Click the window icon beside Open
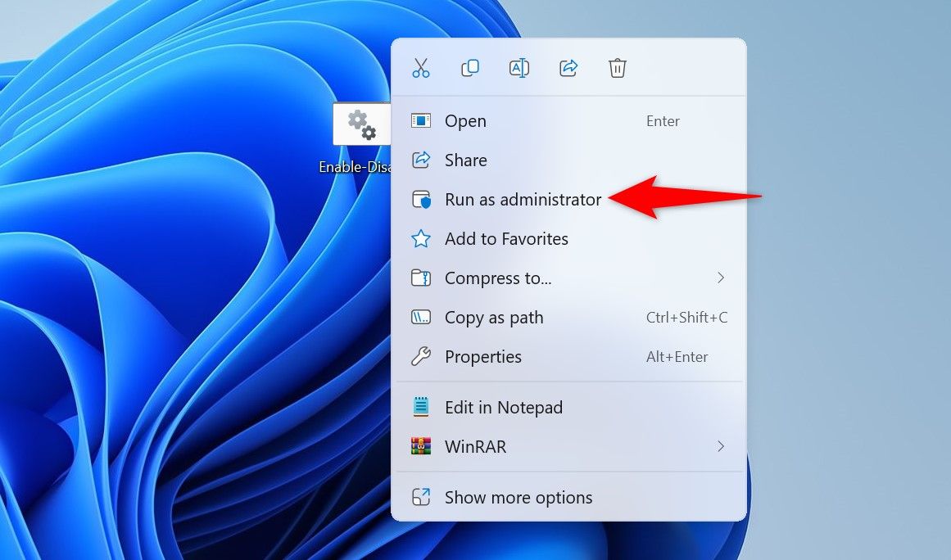 (x=421, y=120)
